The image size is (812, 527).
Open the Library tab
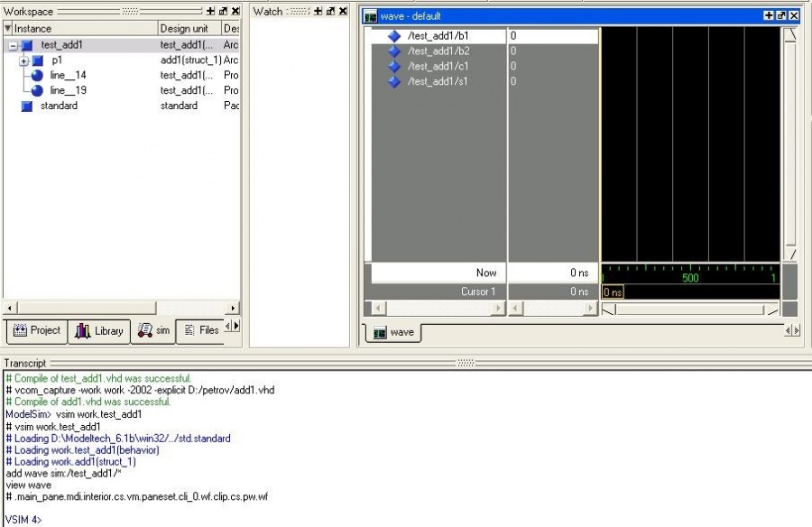pos(99,330)
